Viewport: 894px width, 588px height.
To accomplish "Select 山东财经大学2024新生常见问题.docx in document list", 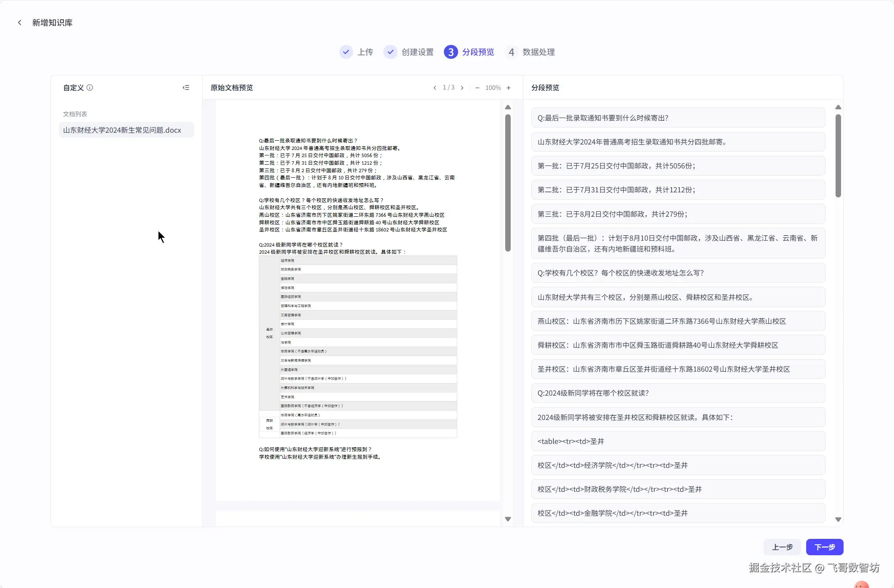I will tap(127, 130).
